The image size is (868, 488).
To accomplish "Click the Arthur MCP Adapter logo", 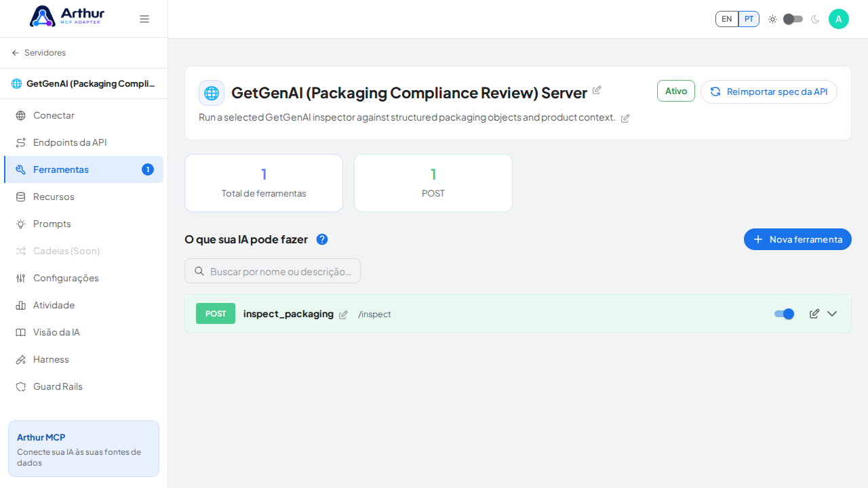I will 67,16.
